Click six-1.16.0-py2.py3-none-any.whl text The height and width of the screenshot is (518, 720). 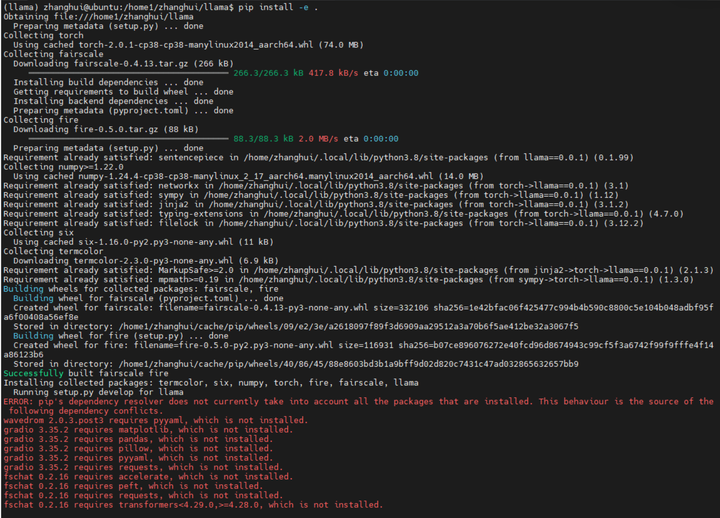156,242
